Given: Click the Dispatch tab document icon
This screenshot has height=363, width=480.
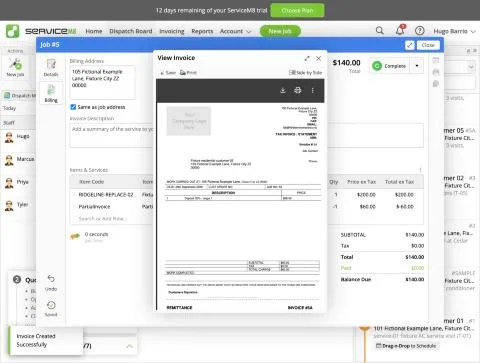Looking at the screenshot, I should [x=7, y=96].
